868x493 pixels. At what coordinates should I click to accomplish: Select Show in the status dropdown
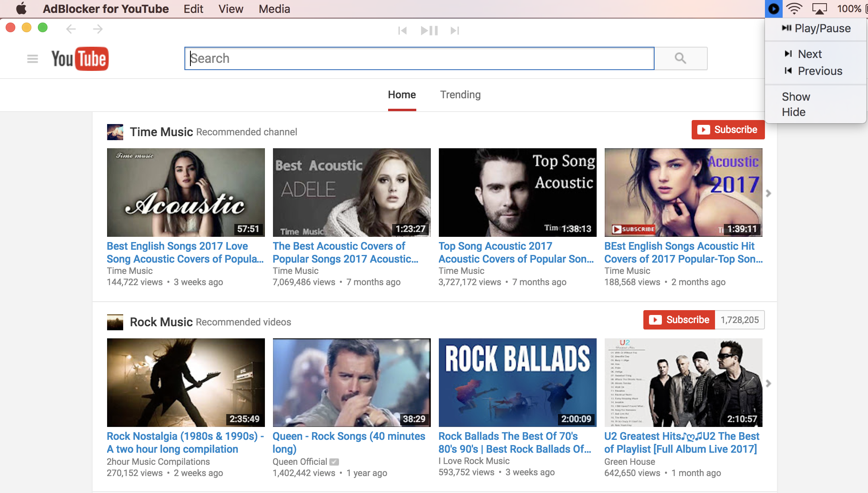click(816, 97)
